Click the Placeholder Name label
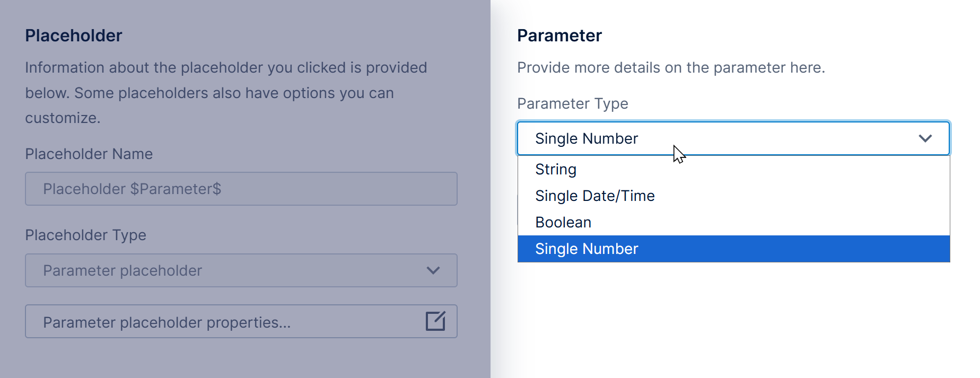 [89, 154]
